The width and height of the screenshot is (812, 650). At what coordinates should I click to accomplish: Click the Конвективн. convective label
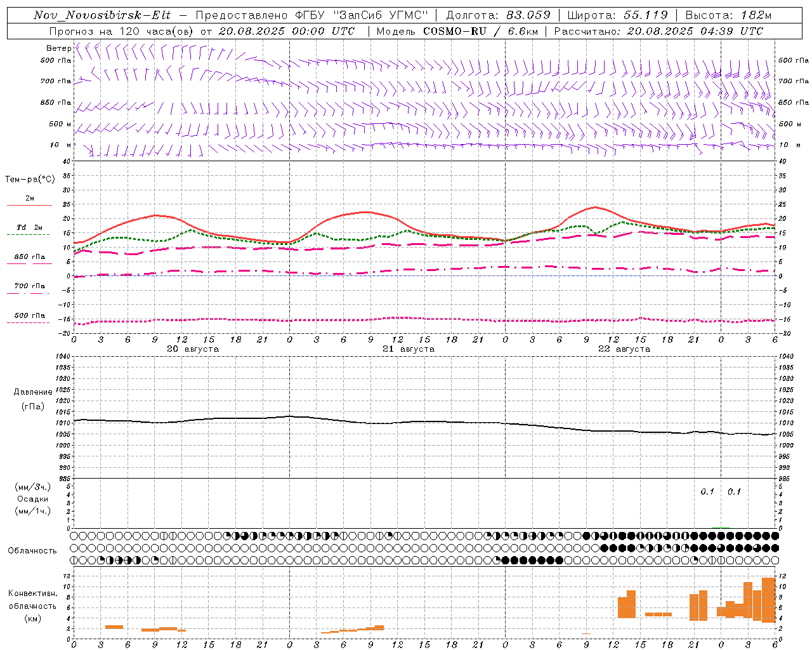tap(33, 594)
